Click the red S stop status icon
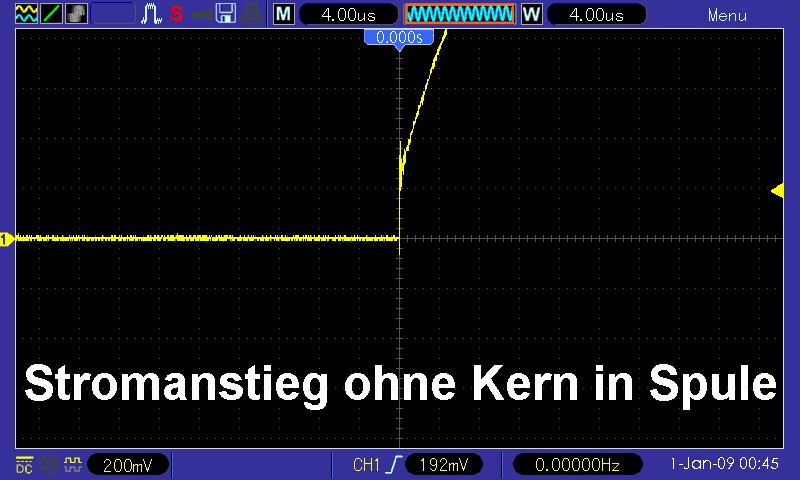The width and height of the screenshot is (800, 480). click(x=176, y=14)
